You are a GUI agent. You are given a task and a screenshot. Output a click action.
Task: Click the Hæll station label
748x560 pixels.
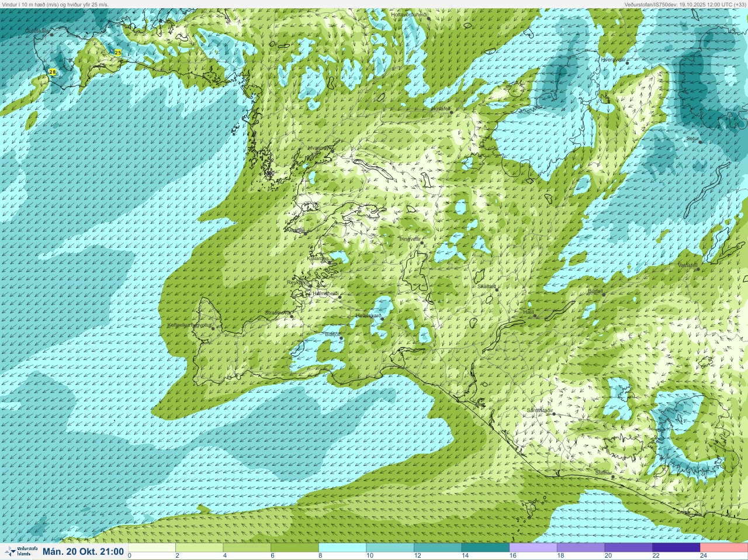click(x=528, y=313)
